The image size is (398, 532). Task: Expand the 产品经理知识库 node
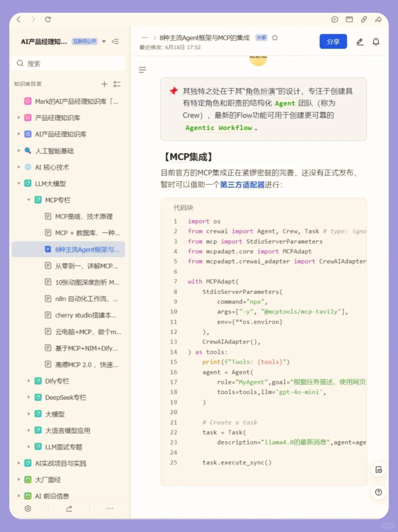click(19, 118)
